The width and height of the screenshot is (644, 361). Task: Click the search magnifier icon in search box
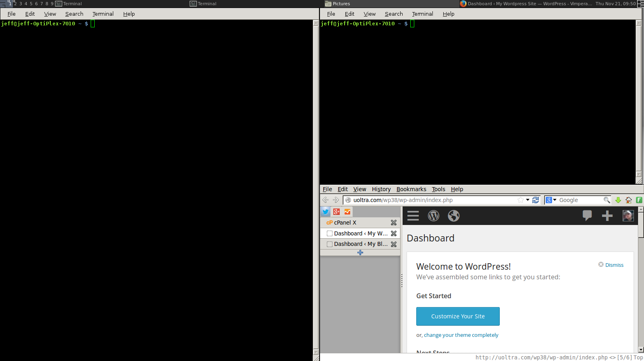pyautogui.click(x=607, y=200)
